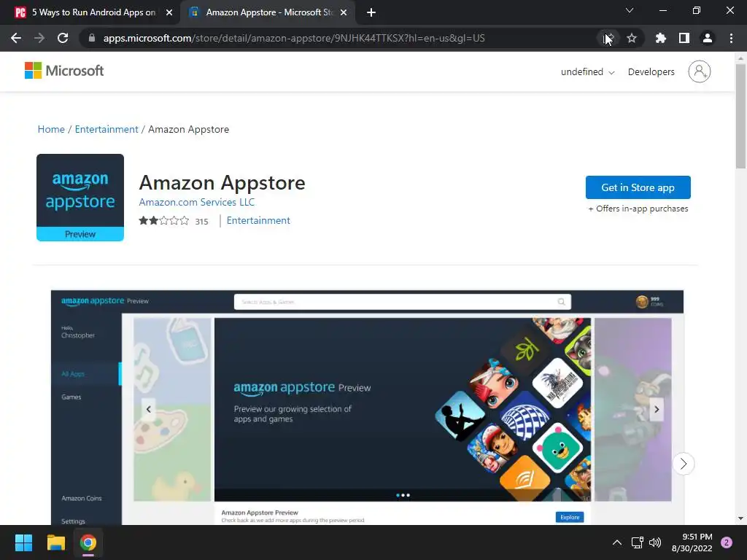Open the tab search chevron in title bar
The image size is (747, 560).
pyautogui.click(x=630, y=10)
